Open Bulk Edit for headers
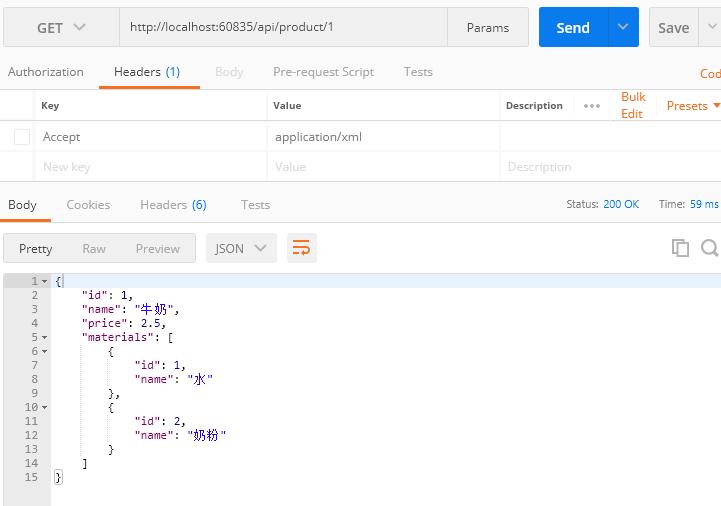 (633, 106)
